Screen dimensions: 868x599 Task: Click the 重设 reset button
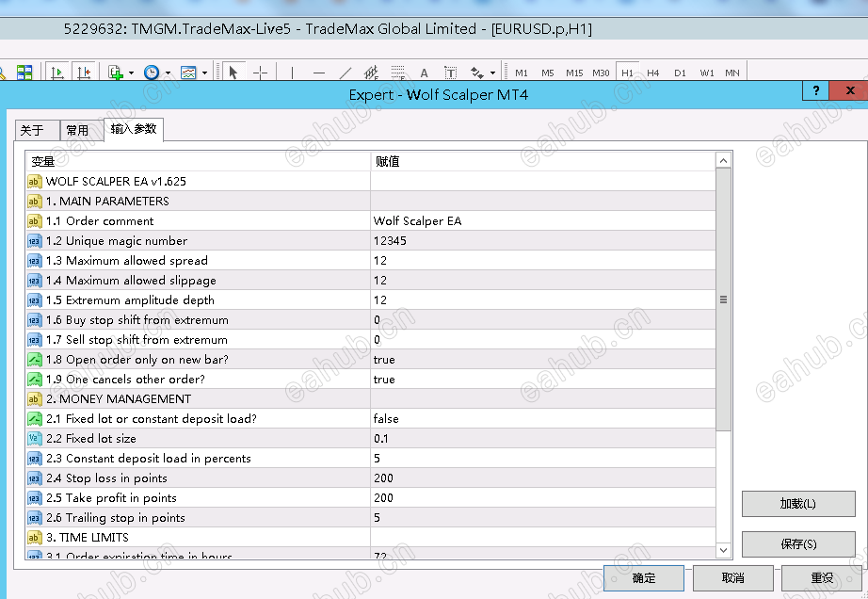tap(822, 578)
